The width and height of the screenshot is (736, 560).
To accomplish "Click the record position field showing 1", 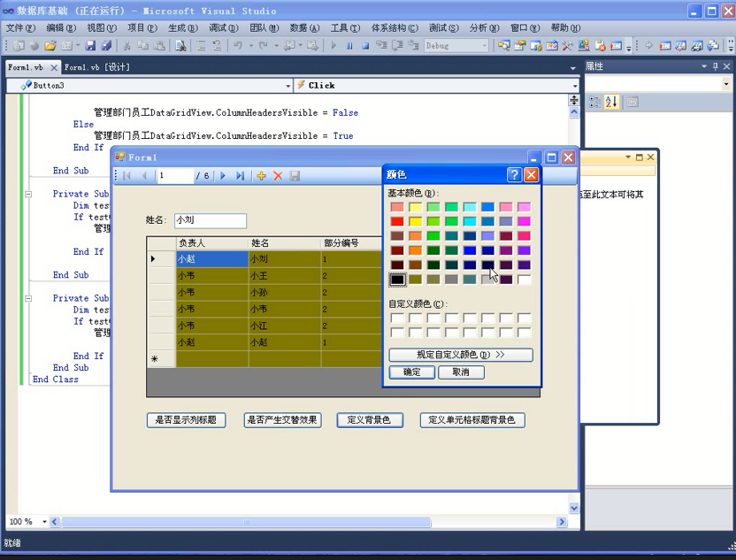I will point(175,175).
